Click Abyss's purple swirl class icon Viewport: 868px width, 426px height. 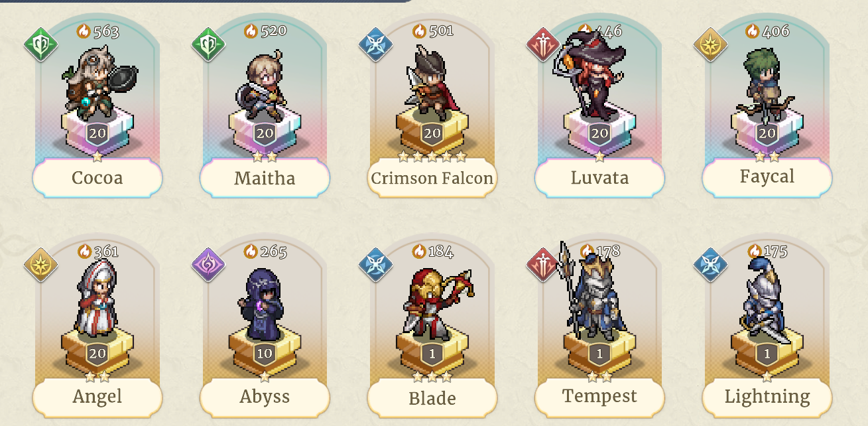point(208,265)
